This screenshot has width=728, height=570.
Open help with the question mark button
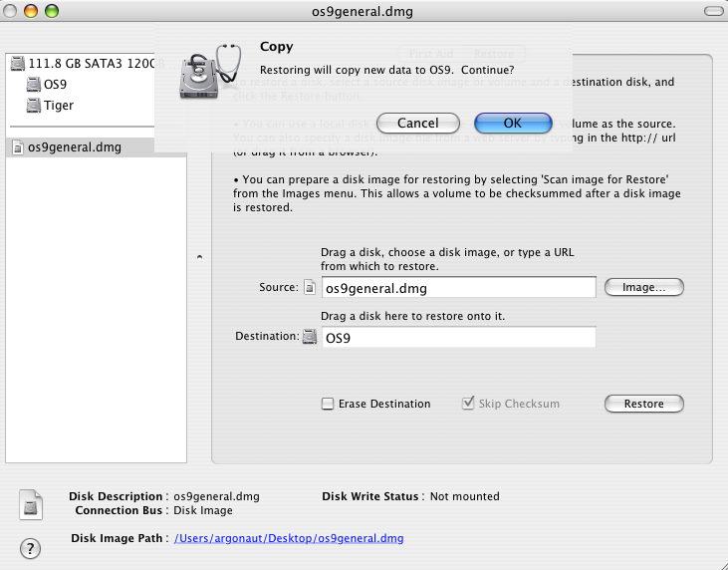pos(30,549)
